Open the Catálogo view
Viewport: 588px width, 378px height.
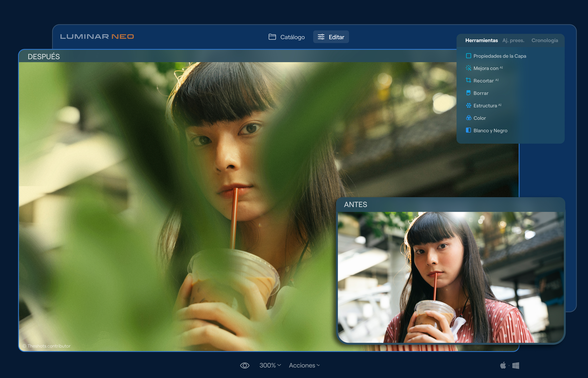click(286, 37)
